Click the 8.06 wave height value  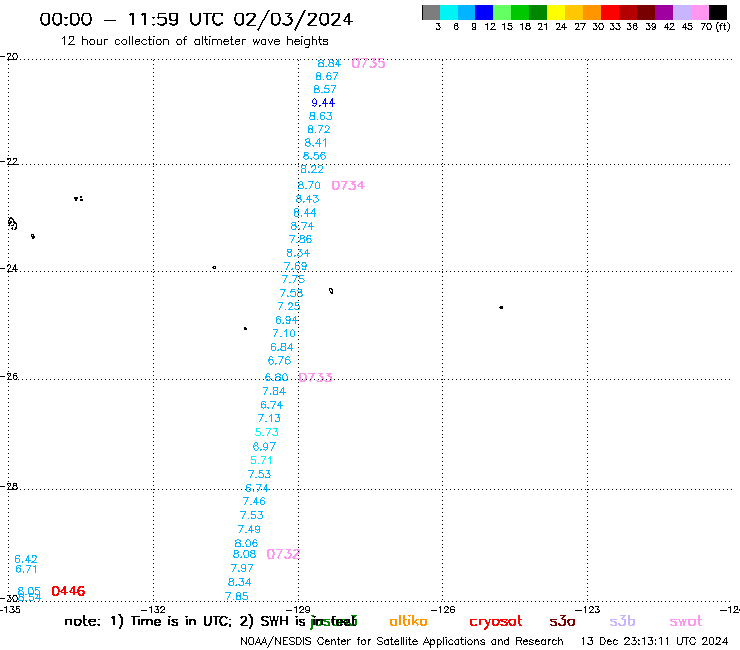[246, 543]
